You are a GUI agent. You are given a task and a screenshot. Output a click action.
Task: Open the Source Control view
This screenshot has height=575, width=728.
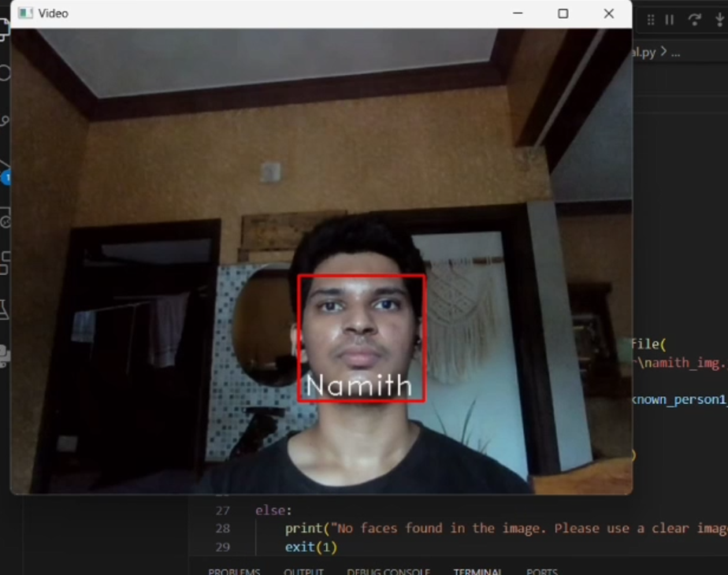(x=4, y=121)
